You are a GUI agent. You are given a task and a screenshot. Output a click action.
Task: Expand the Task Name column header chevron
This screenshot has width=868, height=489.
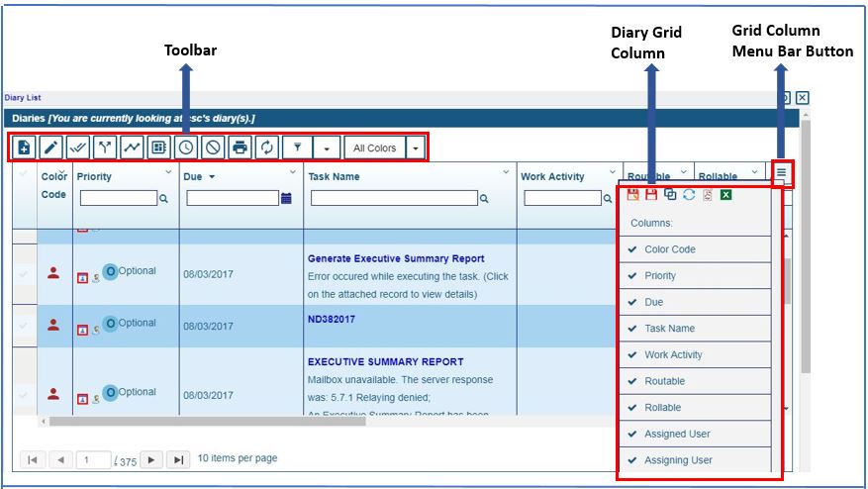pos(508,171)
